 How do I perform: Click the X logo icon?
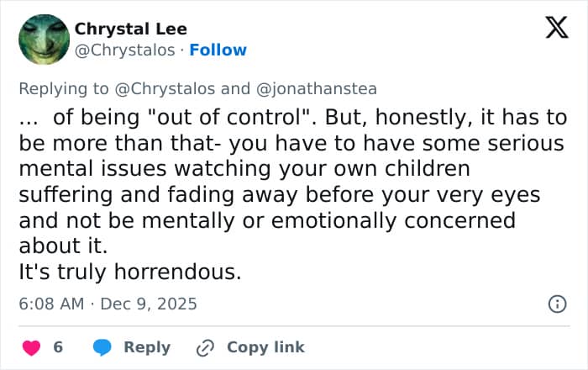pos(550,30)
